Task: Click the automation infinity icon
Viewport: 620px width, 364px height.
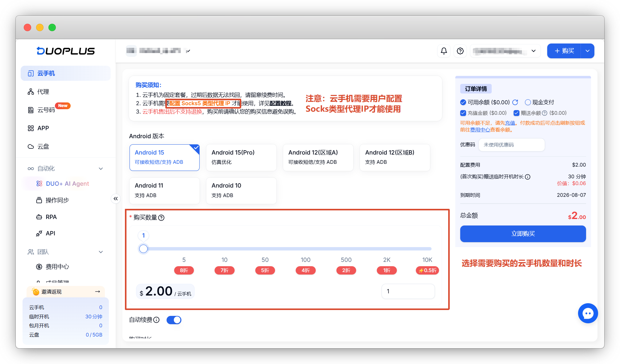Action: (x=31, y=168)
